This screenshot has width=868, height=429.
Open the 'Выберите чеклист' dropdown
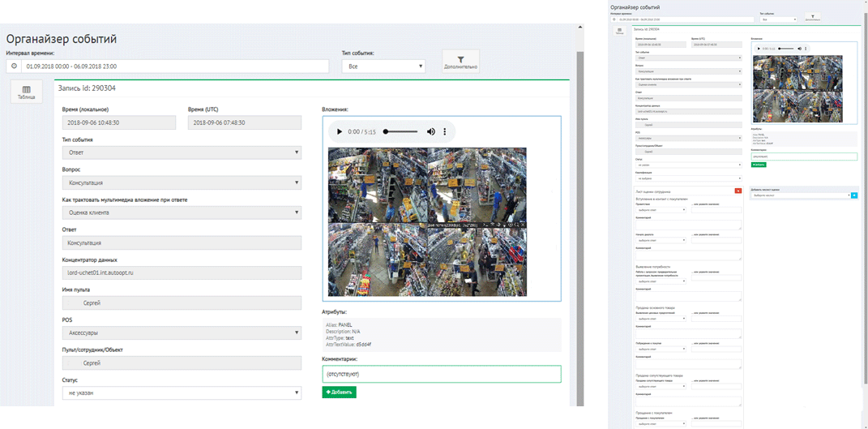click(x=799, y=195)
